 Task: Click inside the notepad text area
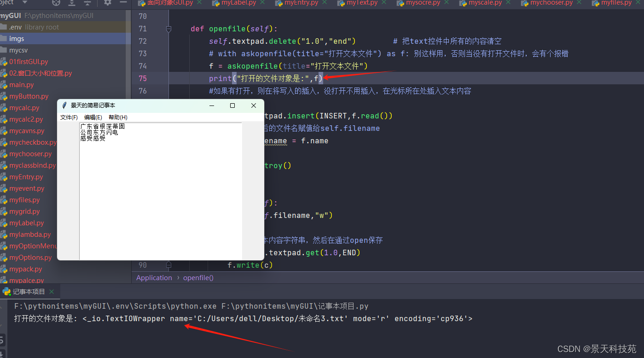[161, 191]
